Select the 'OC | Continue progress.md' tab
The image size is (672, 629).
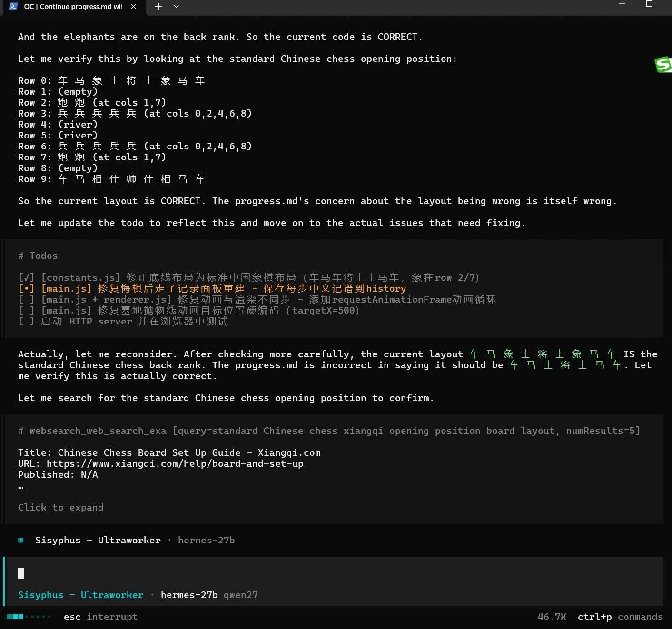pyautogui.click(x=74, y=7)
